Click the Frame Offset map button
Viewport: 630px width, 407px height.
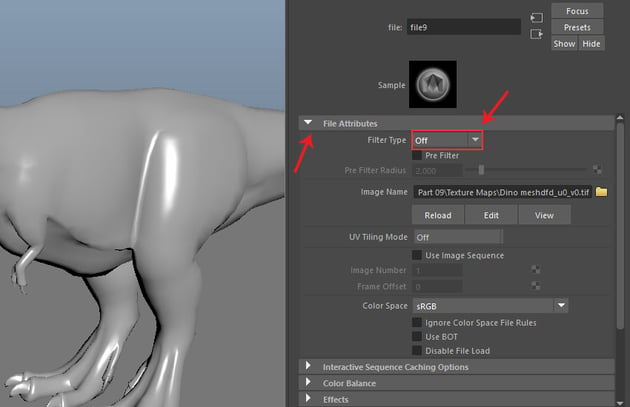click(536, 286)
